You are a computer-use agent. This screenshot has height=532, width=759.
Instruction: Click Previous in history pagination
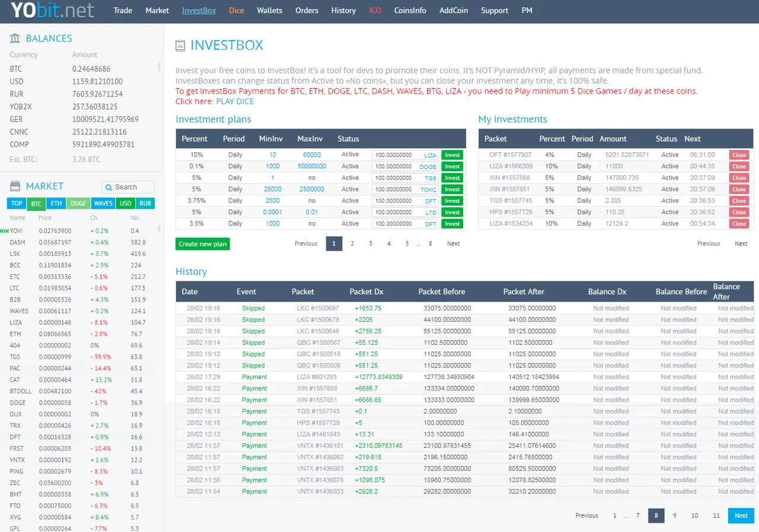pyautogui.click(x=587, y=515)
